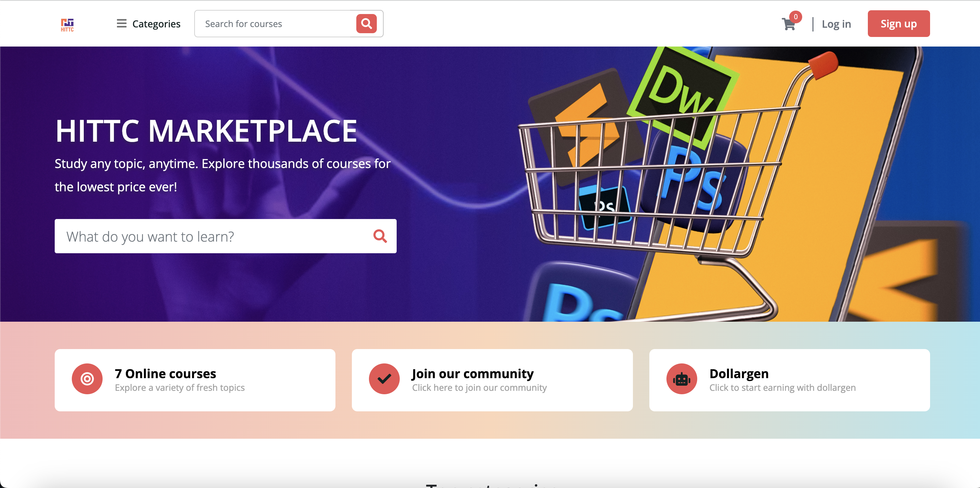The image size is (980, 488).
Task: Click the HITTC logo icon
Action: click(x=67, y=24)
